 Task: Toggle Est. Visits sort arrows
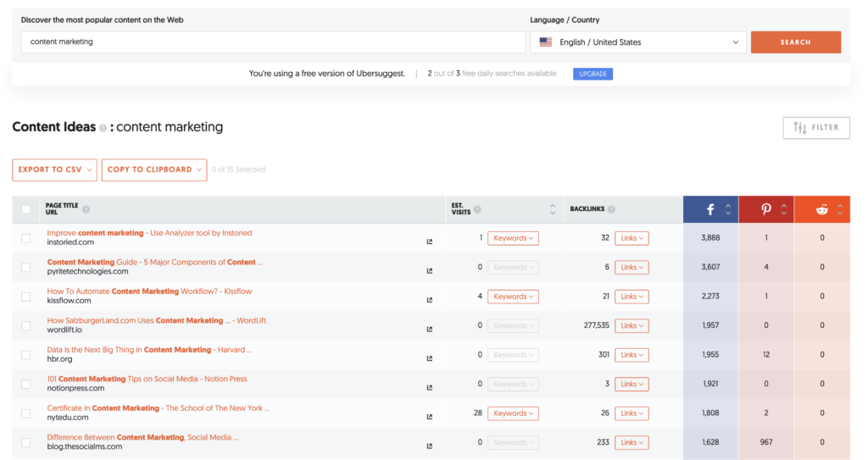click(553, 209)
